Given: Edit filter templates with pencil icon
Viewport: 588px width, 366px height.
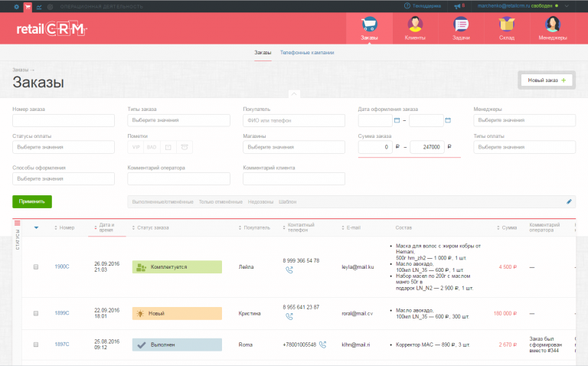Looking at the screenshot, I should 569,201.
